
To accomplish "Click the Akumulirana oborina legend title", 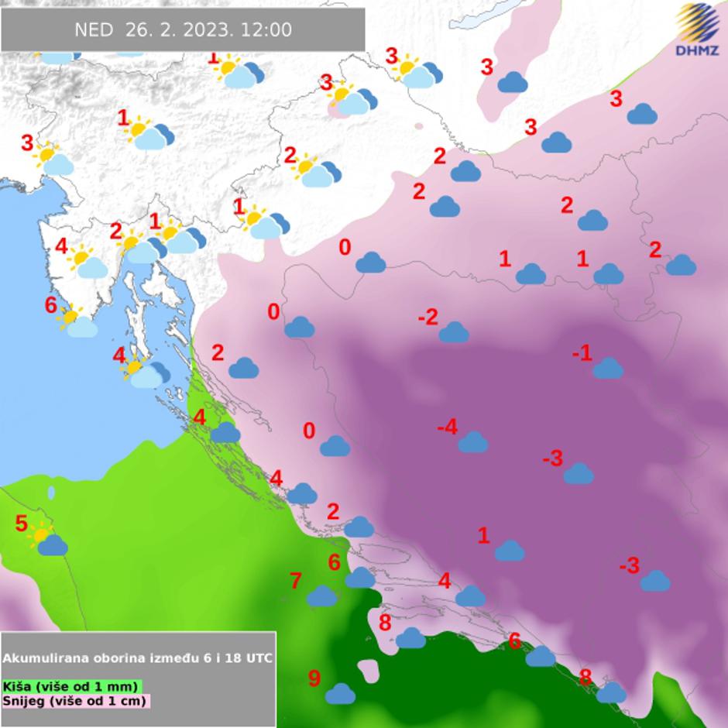I will pyautogui.click(x=137, y=658).
